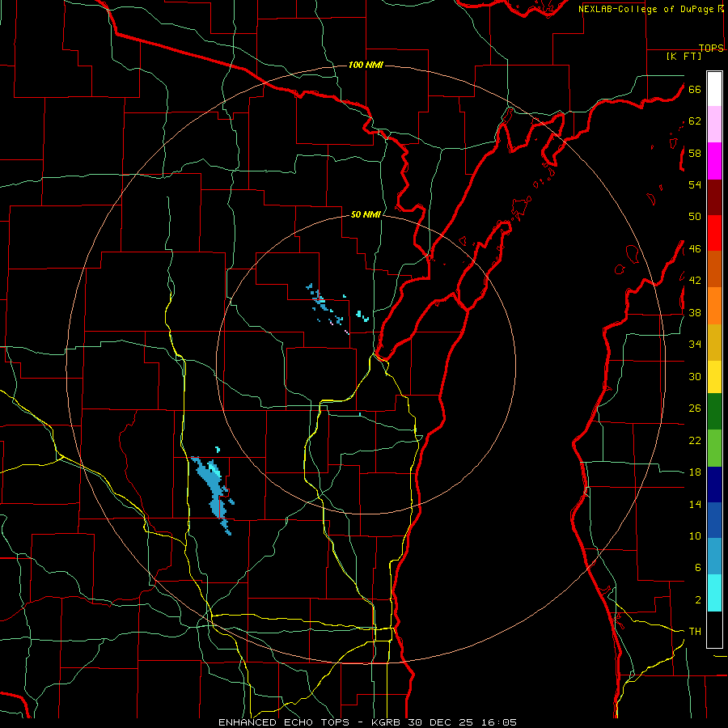The image size is (728, 728).
Task: Click the 58 legend scale value
Action: coord(695,153)
